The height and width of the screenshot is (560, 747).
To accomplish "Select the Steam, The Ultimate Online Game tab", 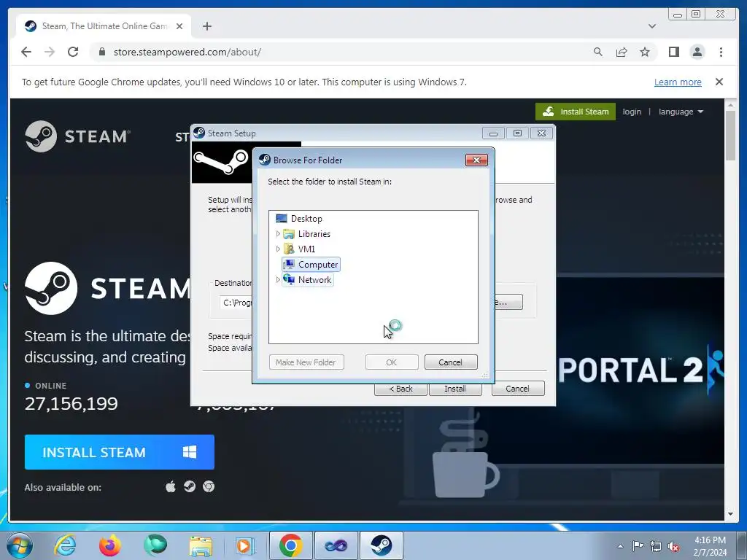I will tap(104, 26).
